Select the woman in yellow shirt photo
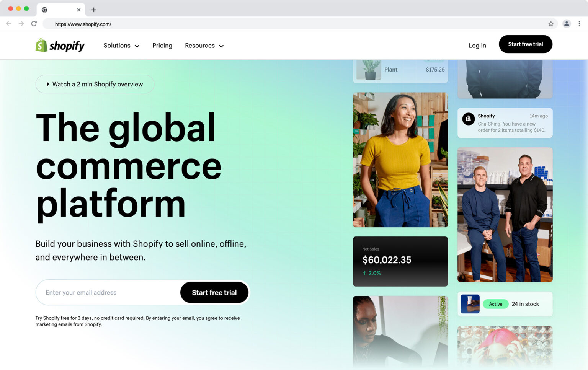Image resolution: width=588 pixels, height=370 pixels. coord(400,160)
